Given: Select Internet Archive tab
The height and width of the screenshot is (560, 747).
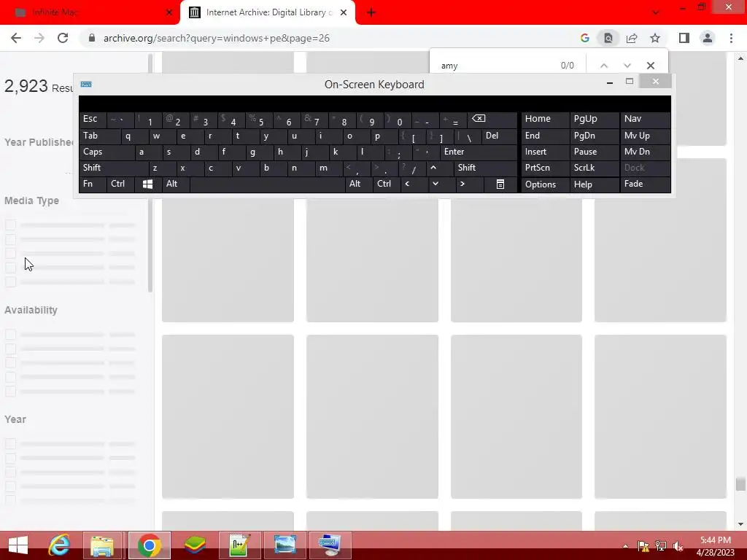Looking at the screenshot, I should point(267,13).
